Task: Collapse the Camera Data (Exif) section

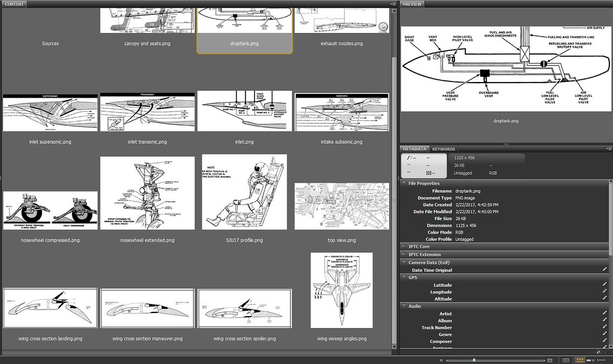Action: 403,262
